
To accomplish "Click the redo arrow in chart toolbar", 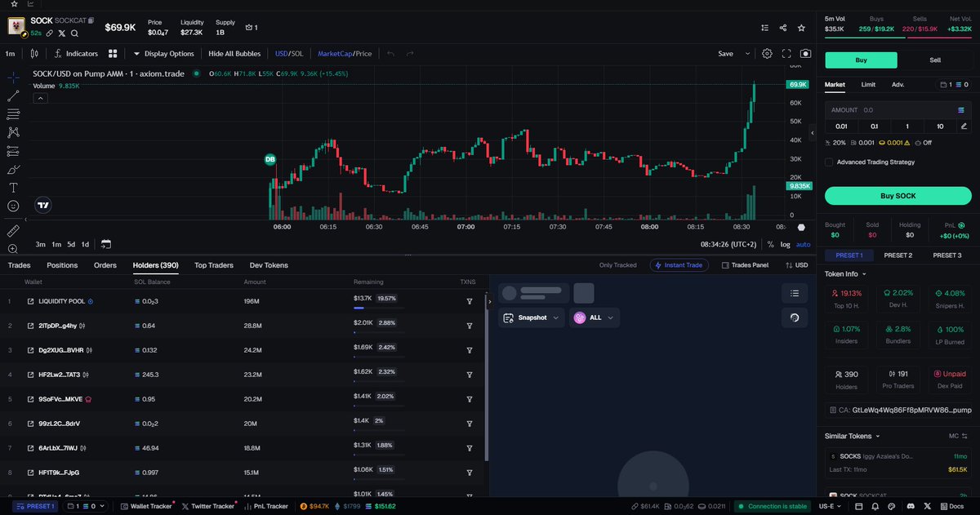I will pyautogui.click(x=410, y=54).
